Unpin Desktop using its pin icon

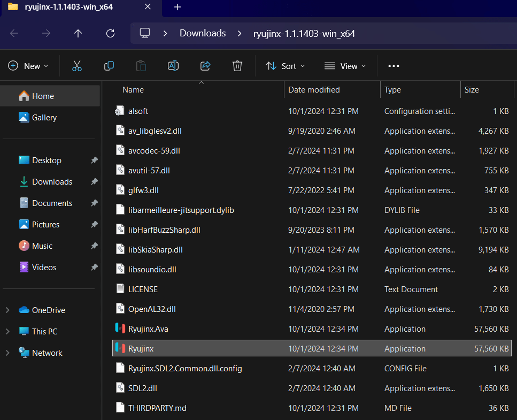[x=94, y=161]
